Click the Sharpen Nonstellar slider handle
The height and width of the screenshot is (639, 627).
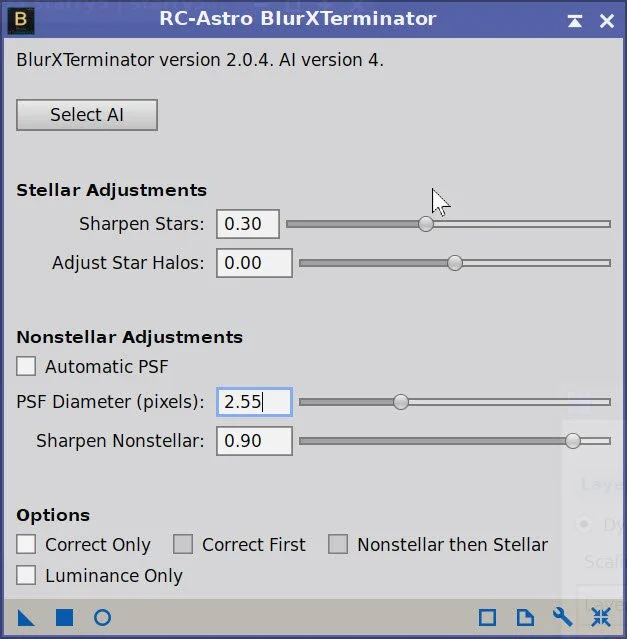[x=573, y=441]
